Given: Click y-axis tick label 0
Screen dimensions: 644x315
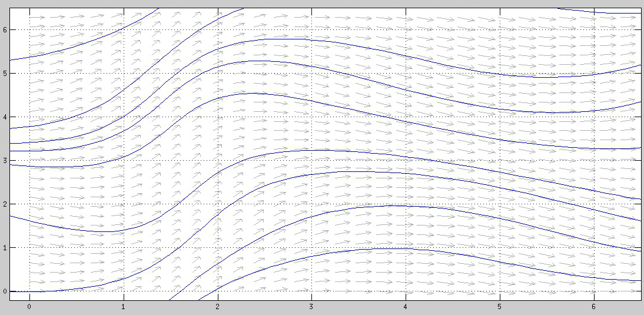Looking at the screenshot, I should (4, 291).
